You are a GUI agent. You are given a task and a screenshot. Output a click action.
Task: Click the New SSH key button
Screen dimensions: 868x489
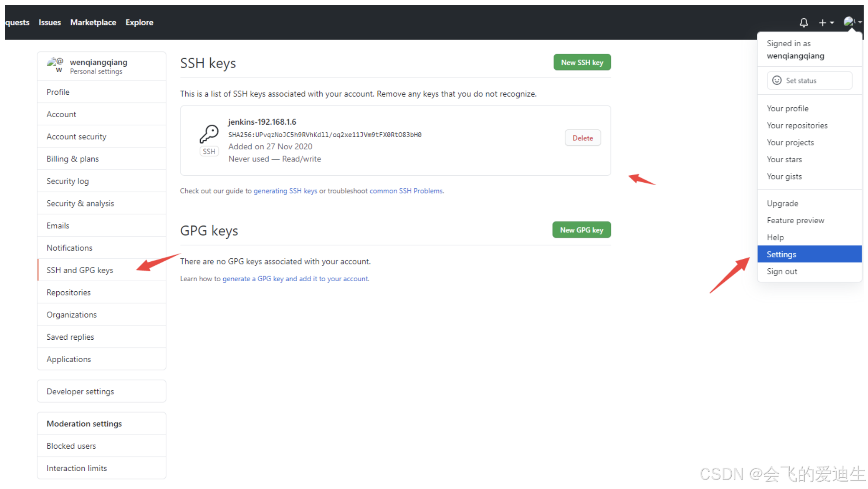[582, 62]
